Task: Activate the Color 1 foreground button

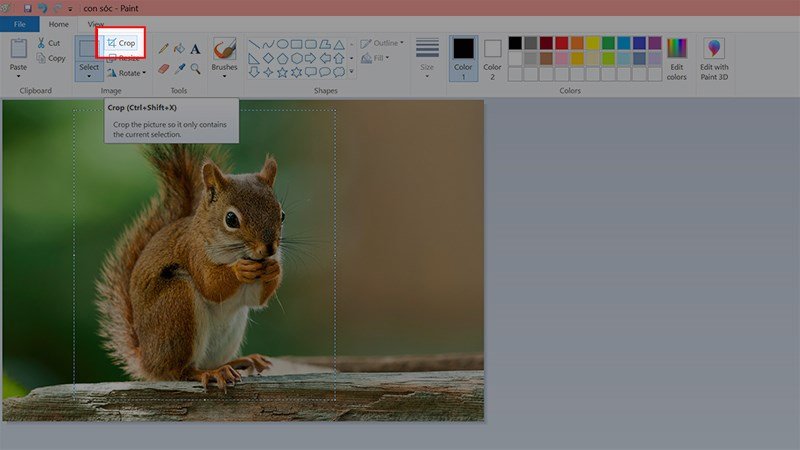Action: pos(463,58)
